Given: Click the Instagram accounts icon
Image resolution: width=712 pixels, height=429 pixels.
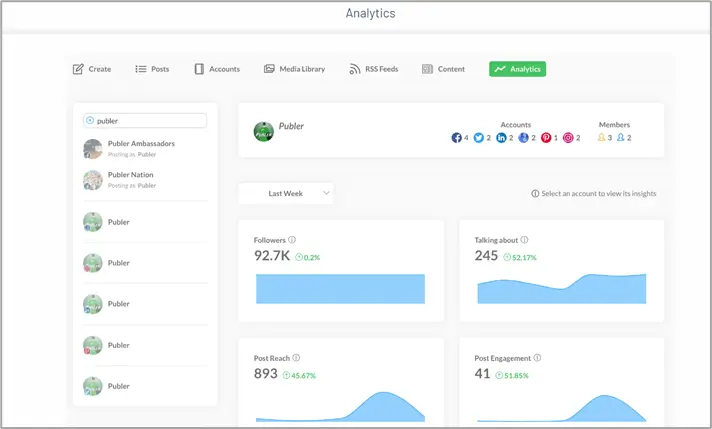Looking at the screenshot, I should tap(568, 138).
